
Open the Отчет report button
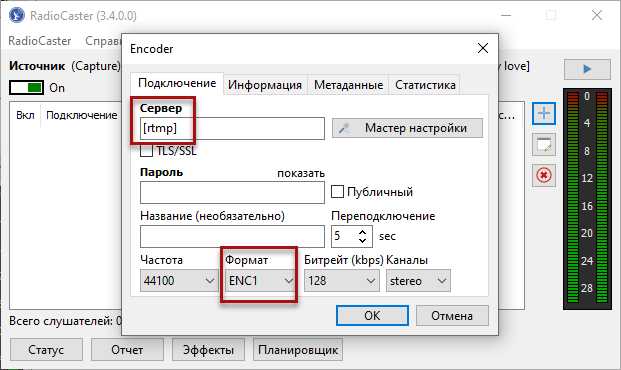127,350
